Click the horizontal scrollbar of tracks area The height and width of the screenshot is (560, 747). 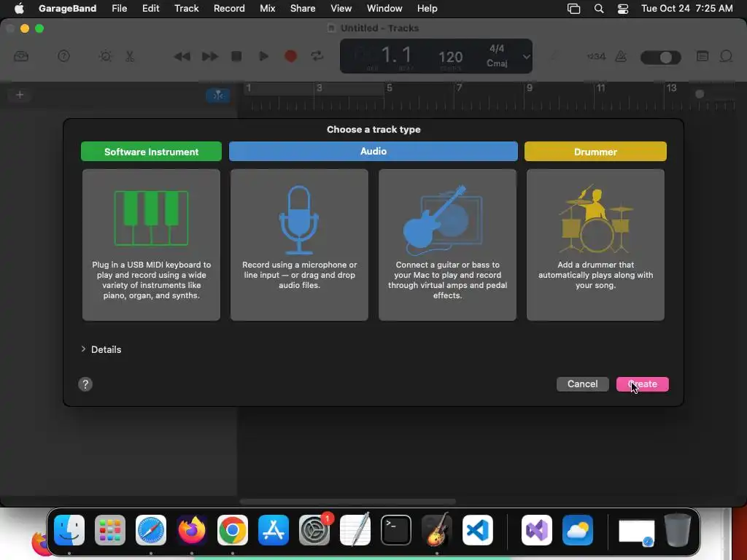(348, 502)
